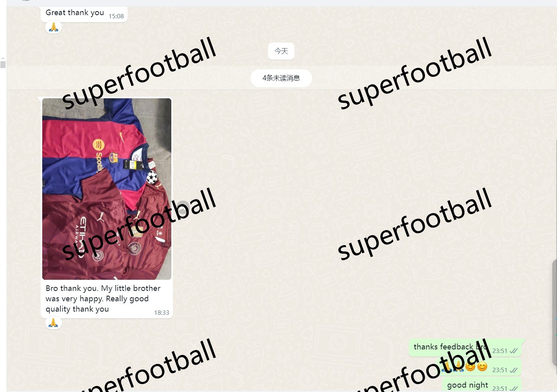Click the 23:51 time on 'thanks feedback bro'

coord(500,351)
